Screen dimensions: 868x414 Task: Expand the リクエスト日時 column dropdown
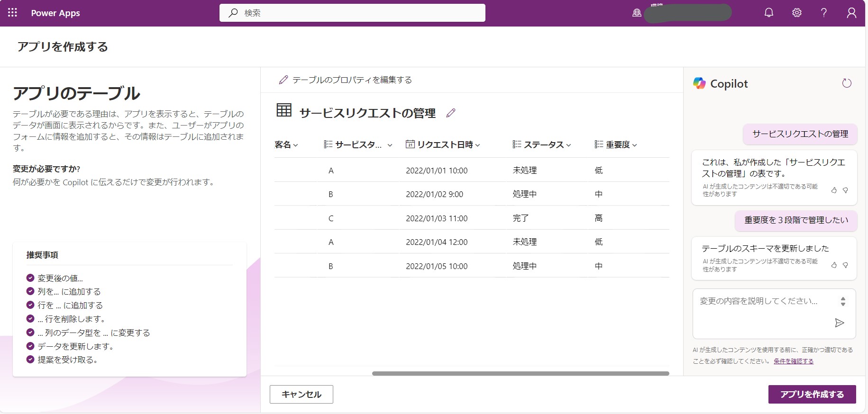[x=477, y=145]
